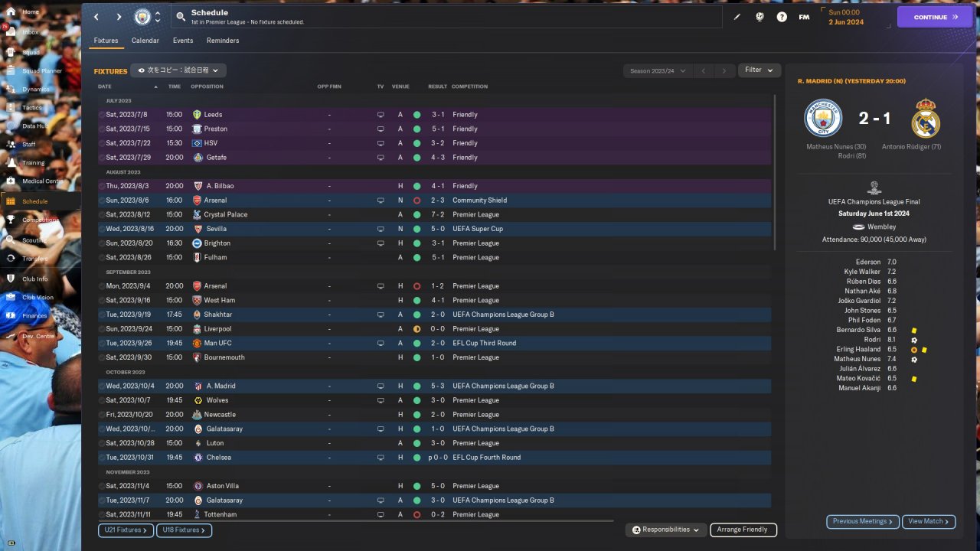The image size is (980, 551).
Task: Click Rodri in the player ratings list
Action: [x=872, y=340]
